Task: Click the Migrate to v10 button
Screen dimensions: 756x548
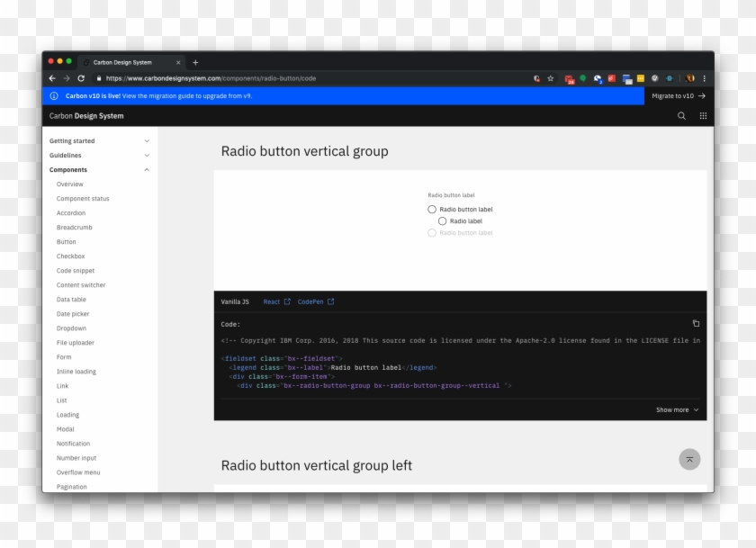Action: click(x=678, y=95)
